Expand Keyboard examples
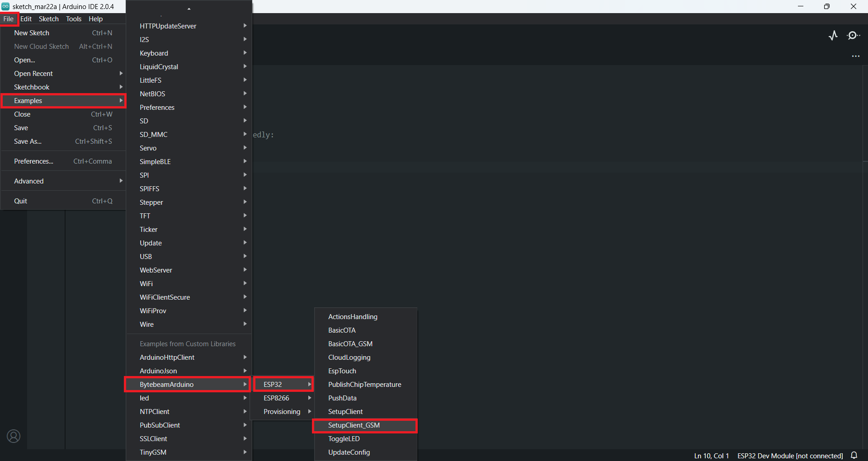 point(189,53)
